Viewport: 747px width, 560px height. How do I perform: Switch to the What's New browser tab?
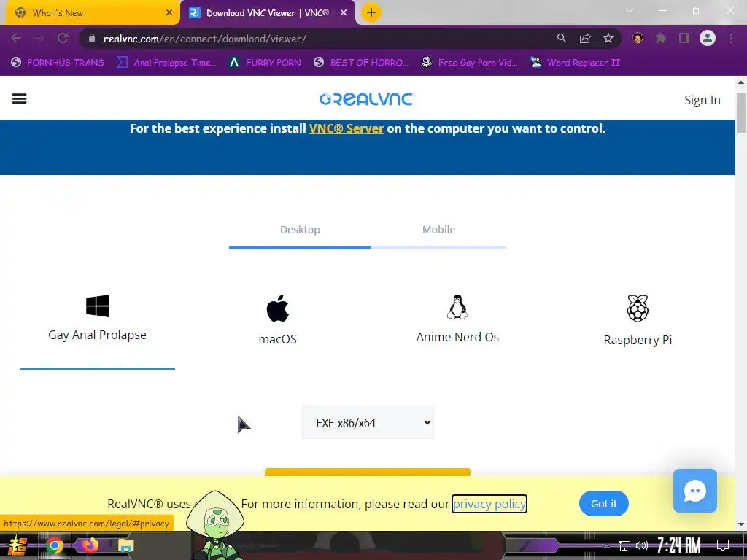[x=90, y=13]
